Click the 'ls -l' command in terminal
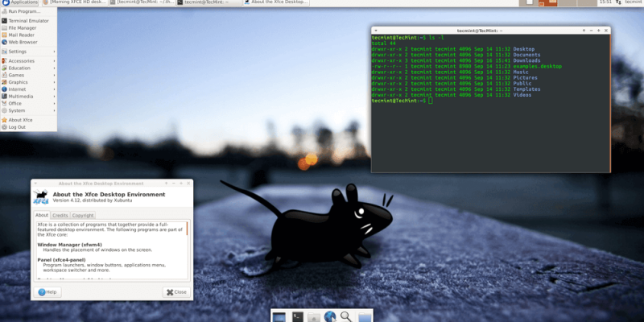The width and height of the screenshot is (644, 322). click(x=436, y=38)
